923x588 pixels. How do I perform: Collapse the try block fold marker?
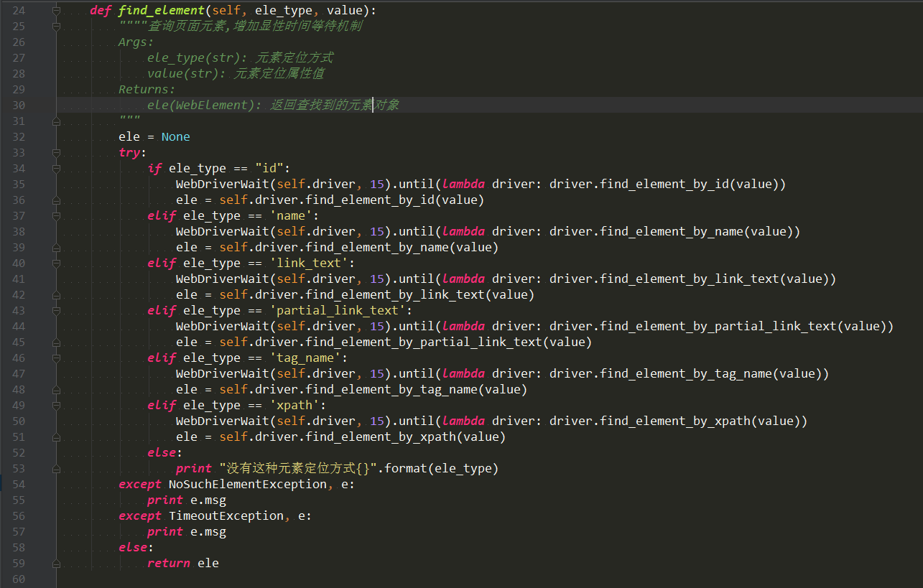coord(56,153)
